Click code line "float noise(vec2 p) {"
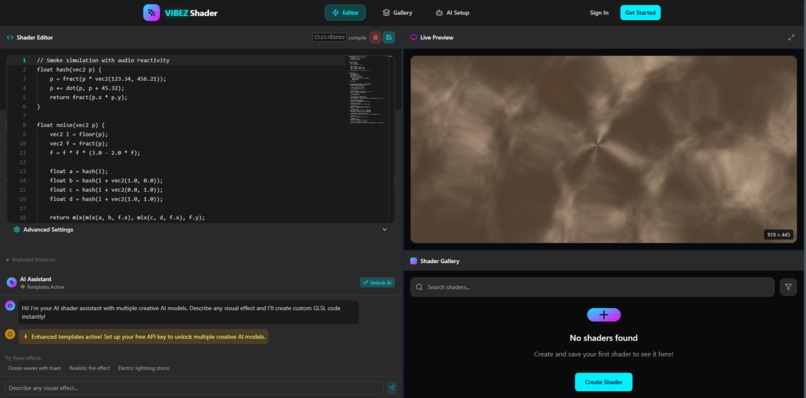806x398 pixels. [71, 125]
